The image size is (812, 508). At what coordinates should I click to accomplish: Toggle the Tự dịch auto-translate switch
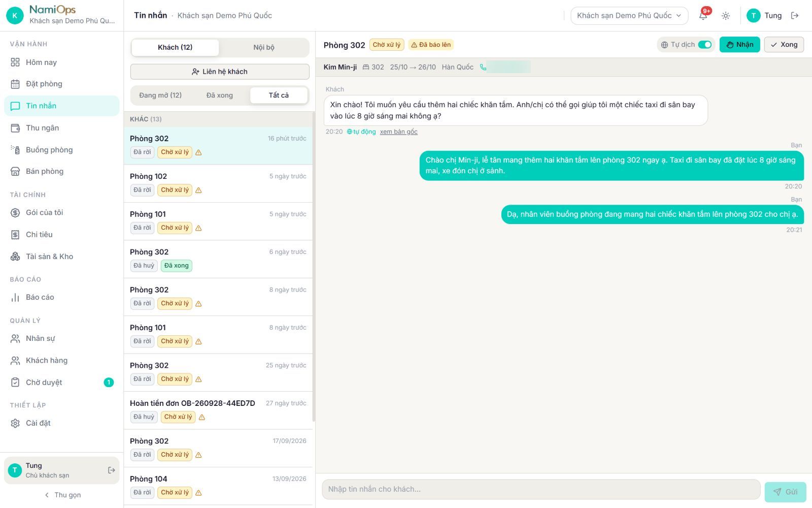click(x=704, y=45)
